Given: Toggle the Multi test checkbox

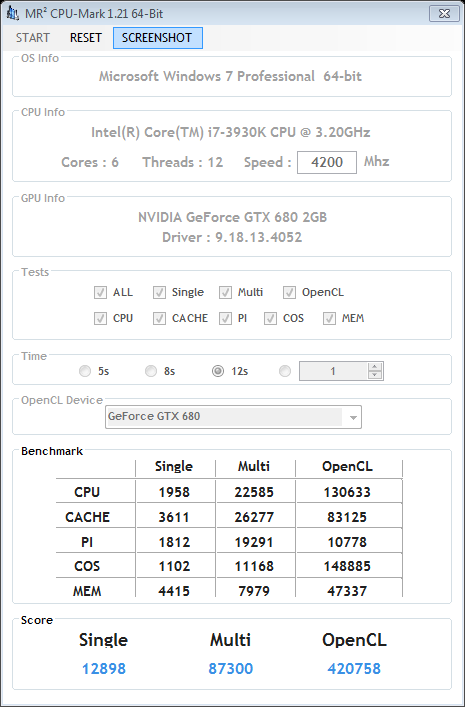Looking at the screenshot, I should click(226, 293).
